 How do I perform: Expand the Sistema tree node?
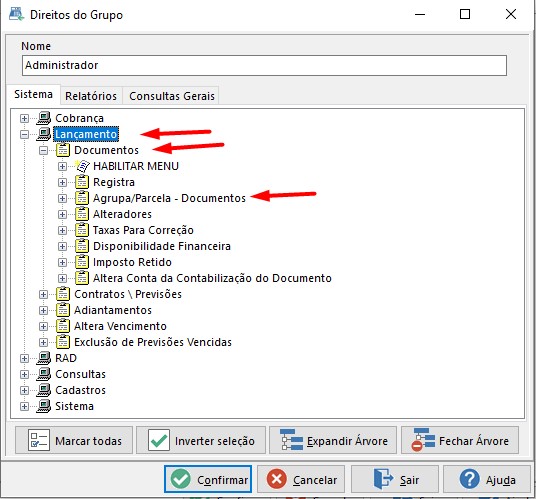(x=24, y=407)
